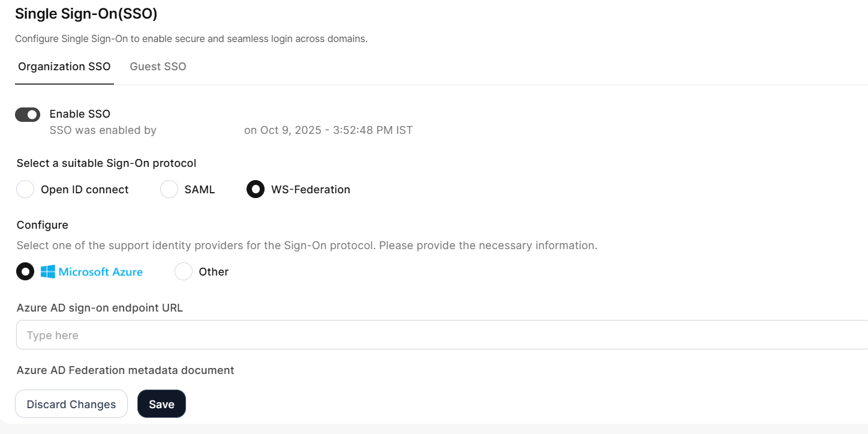The width and height of the screenshot is (868, 434).
Task: Click the Microsoft Azure Windows logo icon
Action: [x=48, y=272]
